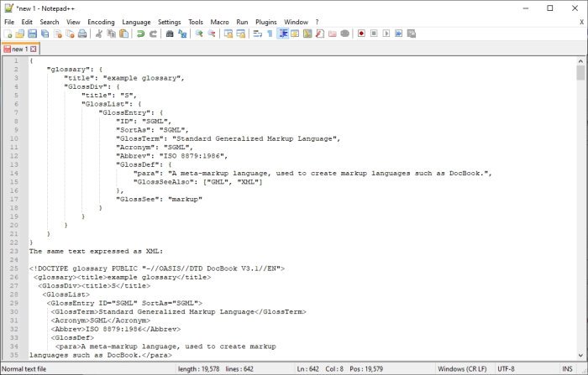Select the 'new 1' document tab
The image size is (588, 375).
pyautogui.click(x=18, y=49)
